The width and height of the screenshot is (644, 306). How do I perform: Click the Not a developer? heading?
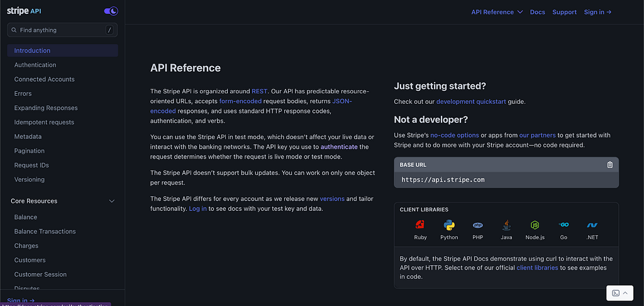click(x=431, y=120)
